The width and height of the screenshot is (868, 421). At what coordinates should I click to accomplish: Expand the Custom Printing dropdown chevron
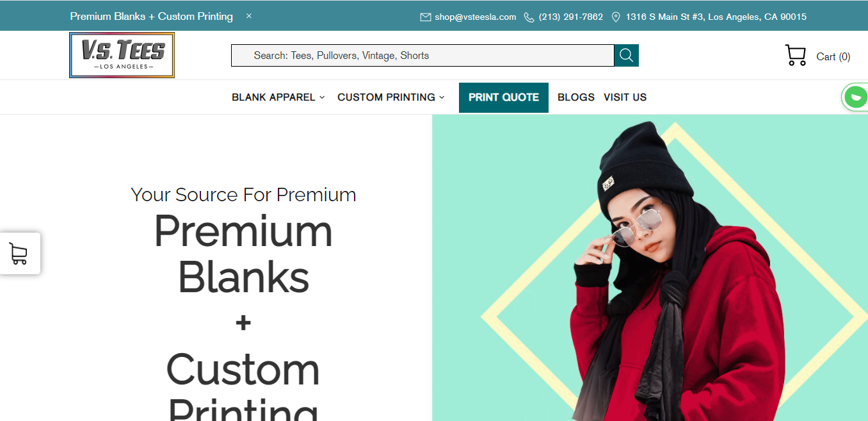click(442, 97)
